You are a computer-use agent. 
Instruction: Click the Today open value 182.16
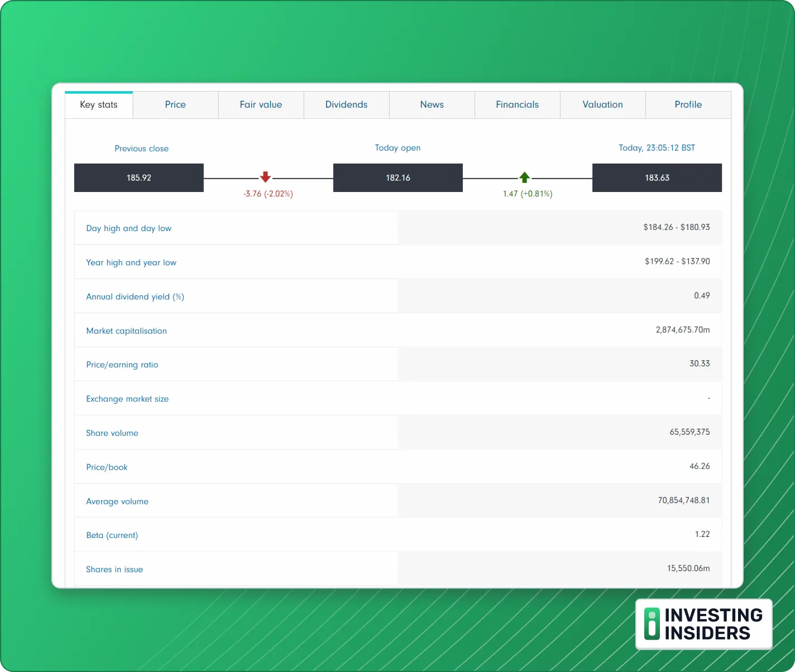pos(398,177)
